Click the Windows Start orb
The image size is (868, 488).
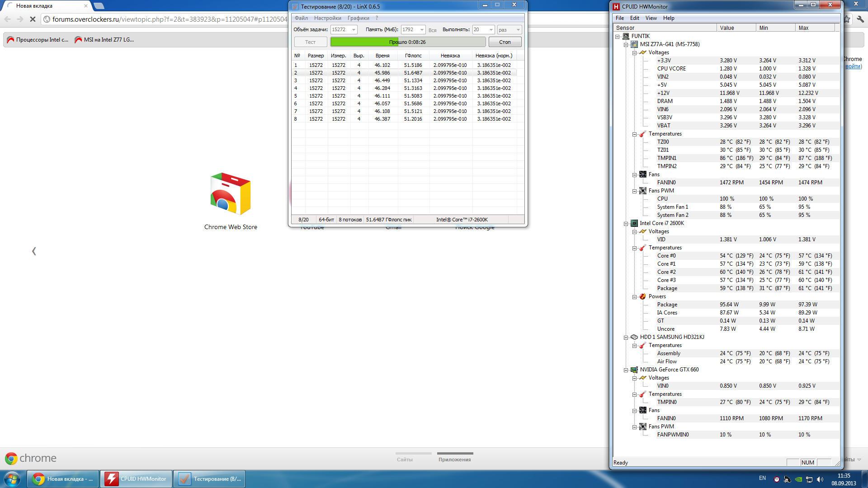(12, 479)
